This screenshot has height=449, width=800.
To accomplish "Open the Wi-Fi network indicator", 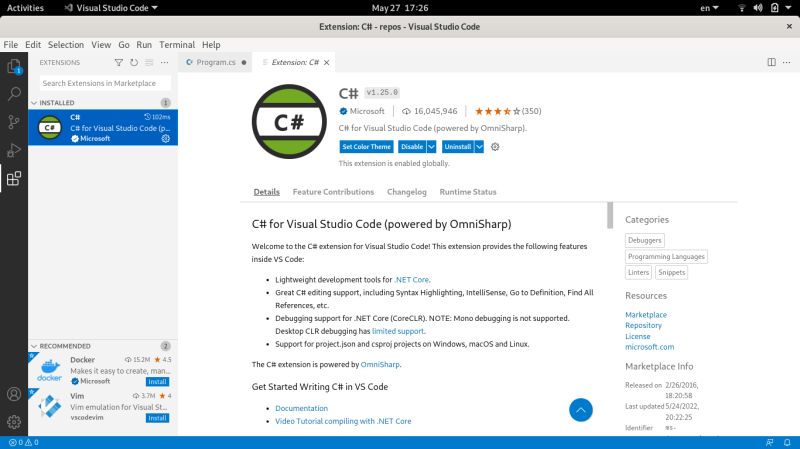I will click(742, 8).
